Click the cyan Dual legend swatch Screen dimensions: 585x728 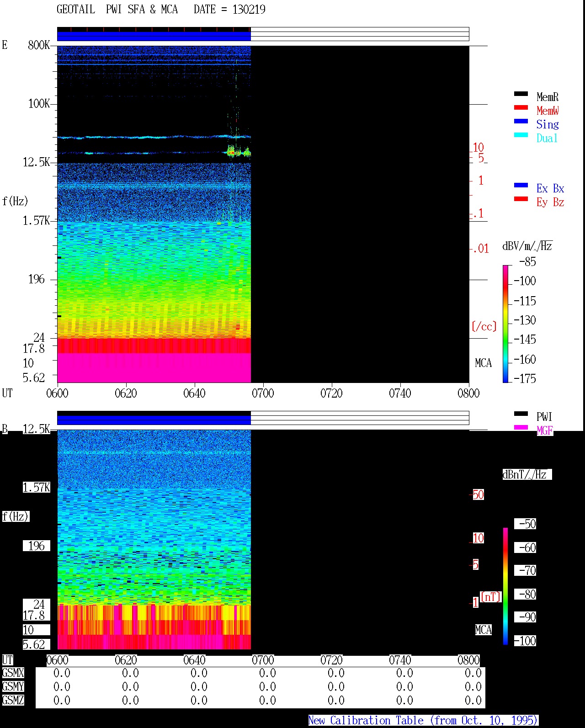pyautogui.click(x=521, y=135)
